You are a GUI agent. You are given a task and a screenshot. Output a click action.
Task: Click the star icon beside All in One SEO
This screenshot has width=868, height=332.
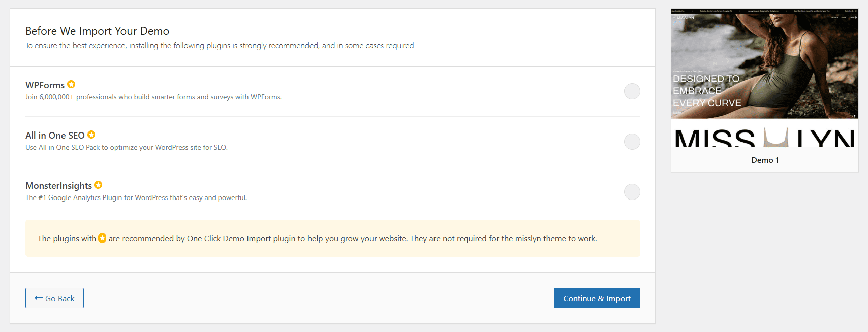(91, 135)
